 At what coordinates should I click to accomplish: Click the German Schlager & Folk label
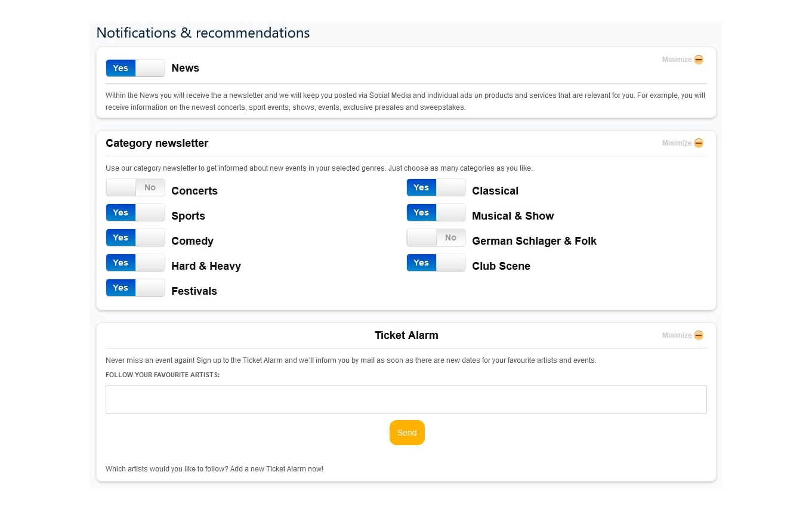pyautogui.click(x=534, y=241)
